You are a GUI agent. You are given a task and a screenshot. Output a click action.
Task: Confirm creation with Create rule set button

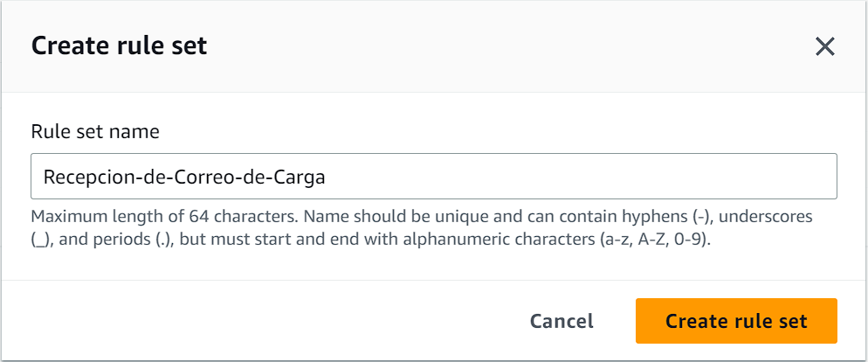coord(735,321)
